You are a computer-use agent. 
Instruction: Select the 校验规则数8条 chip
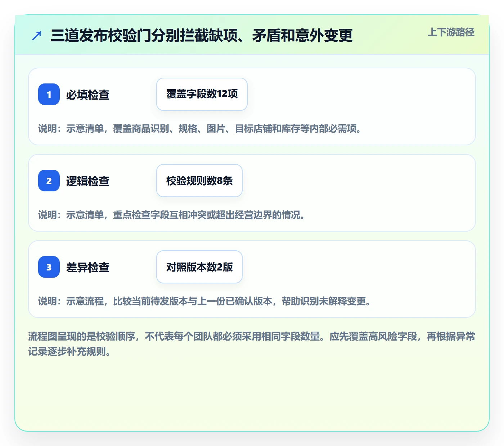199,181
